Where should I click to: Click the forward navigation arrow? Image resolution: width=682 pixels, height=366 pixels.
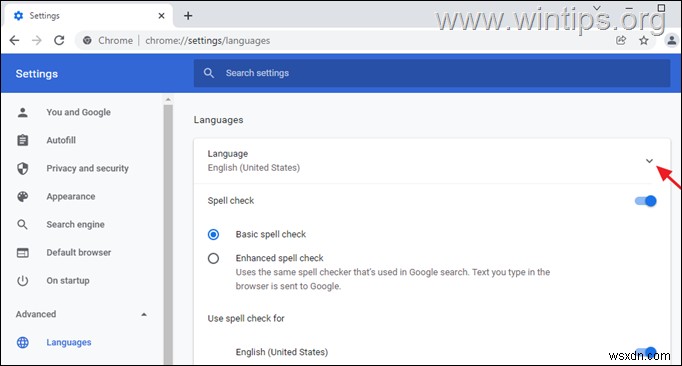pyautogui.click(x=37, y=40)
